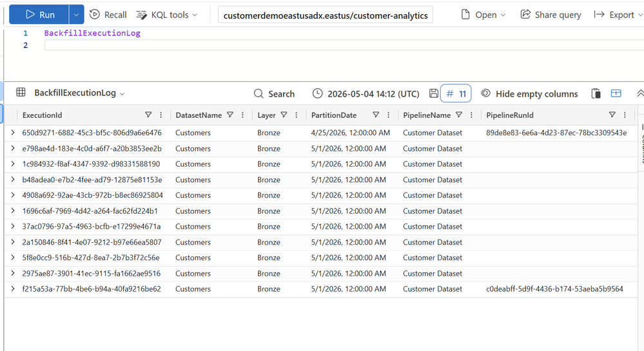Open the DatasetName column filter
Viewport: 644px width, 351px height.
230,115
